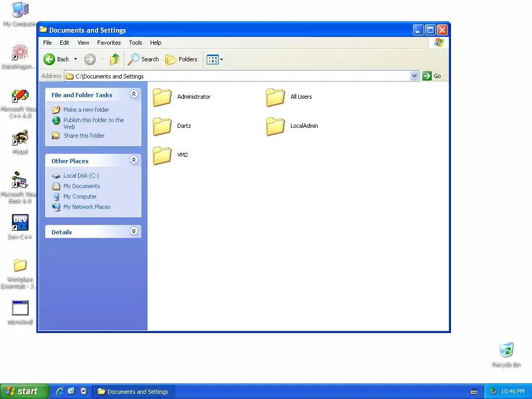Launch Windows Media Player from Quick Launch

point(84,391)
